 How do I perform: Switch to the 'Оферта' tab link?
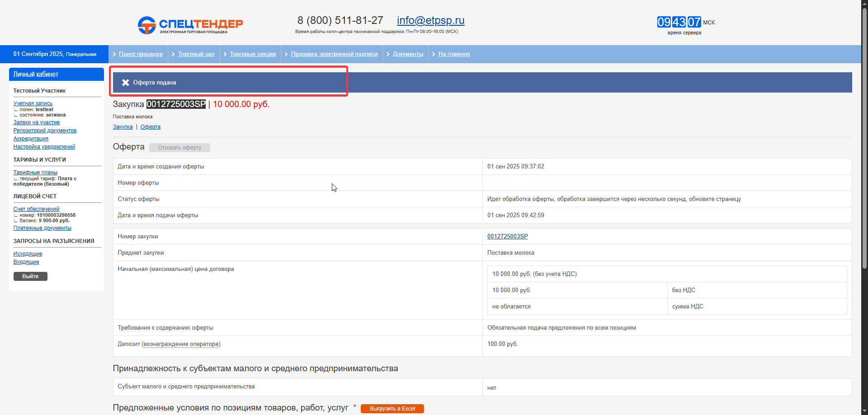point(150,127)
